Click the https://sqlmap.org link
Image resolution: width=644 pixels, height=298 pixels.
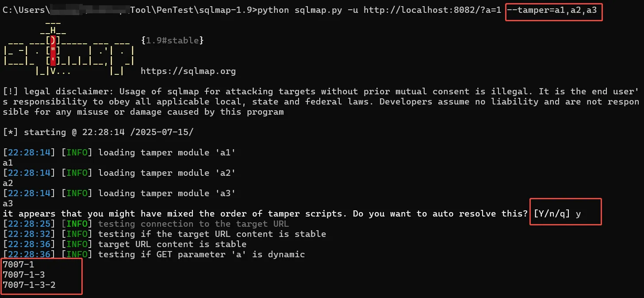[188, 71]
